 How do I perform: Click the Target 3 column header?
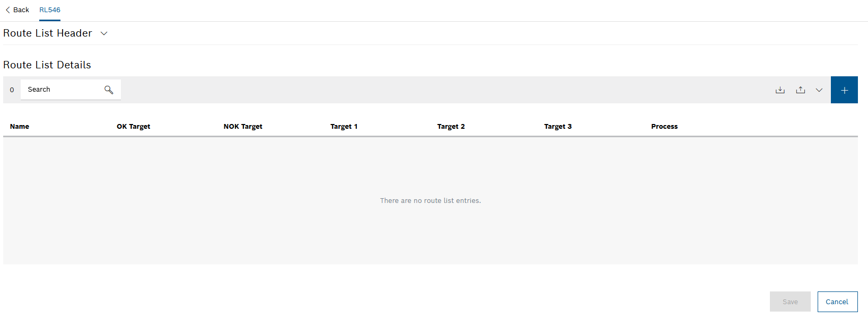pyautogui.click(x=558, y=127)
